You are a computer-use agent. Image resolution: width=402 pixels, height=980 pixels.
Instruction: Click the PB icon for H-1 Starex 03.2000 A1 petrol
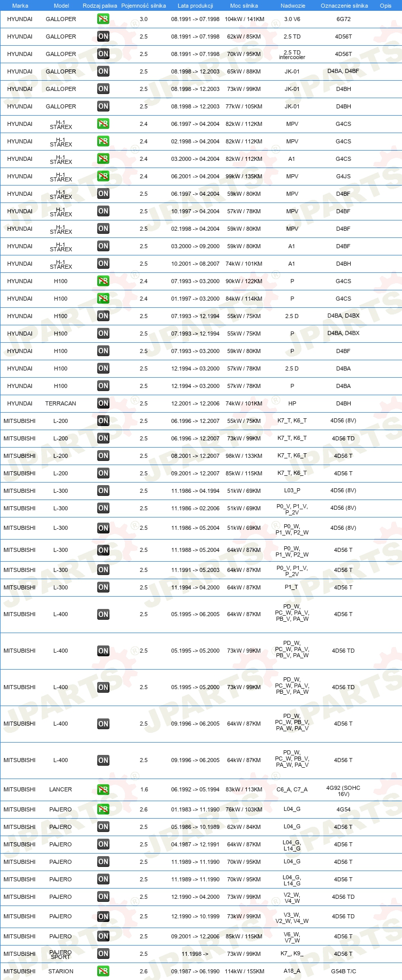pos(103,159)
